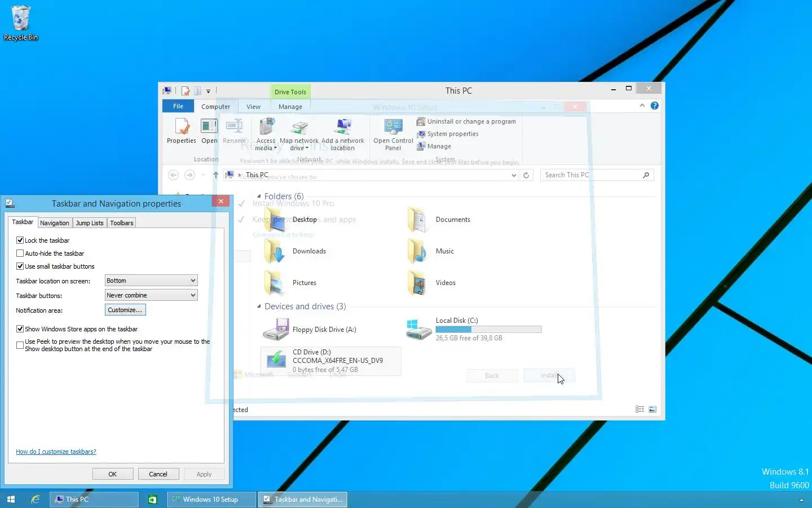Enable Auto-hide the taskbar checkbox
812x508 pixels.
[20, 253]
